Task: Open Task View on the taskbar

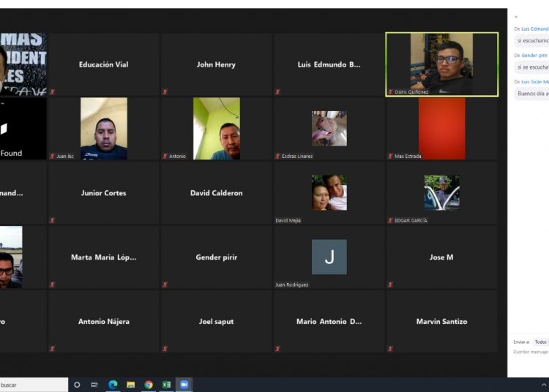Action: pyautogui.click(x=94, y=385)
